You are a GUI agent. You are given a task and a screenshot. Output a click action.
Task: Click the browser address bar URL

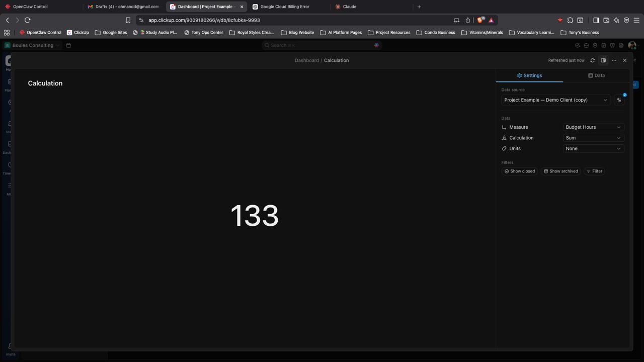[x=204, y=20]
